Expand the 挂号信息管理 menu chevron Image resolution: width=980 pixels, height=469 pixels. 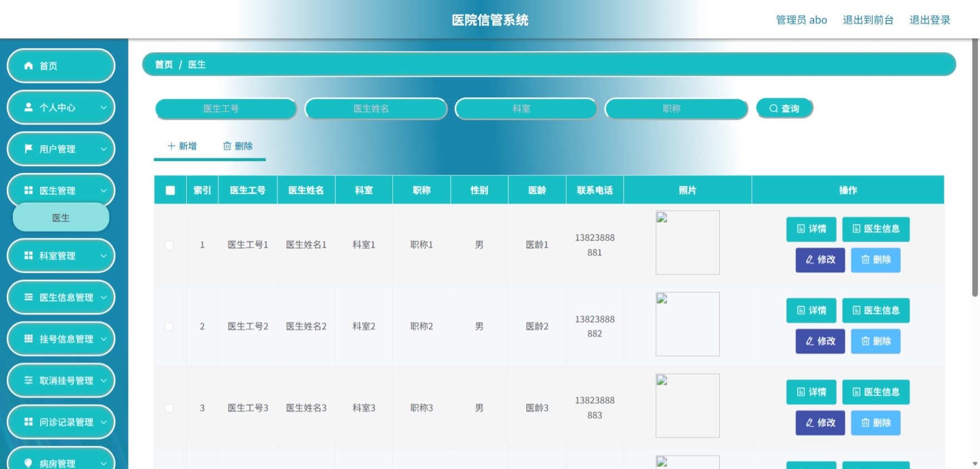pyautogui.click(x=103, y=339)
